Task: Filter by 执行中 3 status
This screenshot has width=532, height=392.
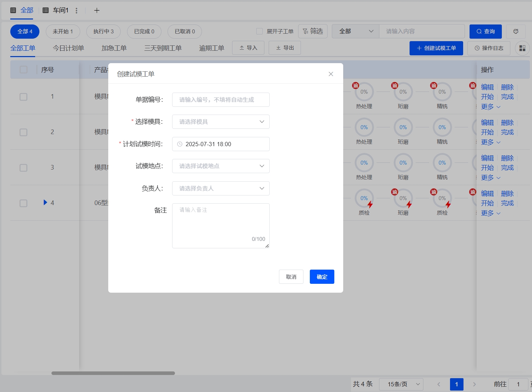Action: [104, 32]
